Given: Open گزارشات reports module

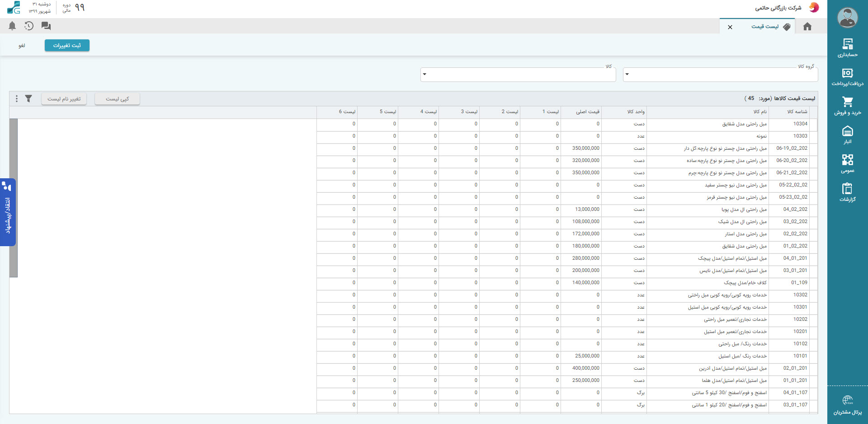Looking at the screenshot, I should 848,192.
